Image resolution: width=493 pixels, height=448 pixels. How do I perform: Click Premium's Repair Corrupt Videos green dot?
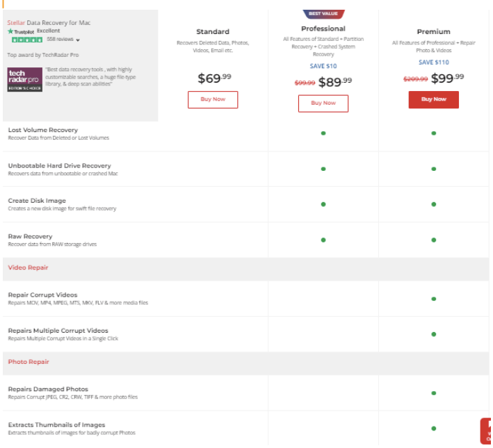coord(433,299)
